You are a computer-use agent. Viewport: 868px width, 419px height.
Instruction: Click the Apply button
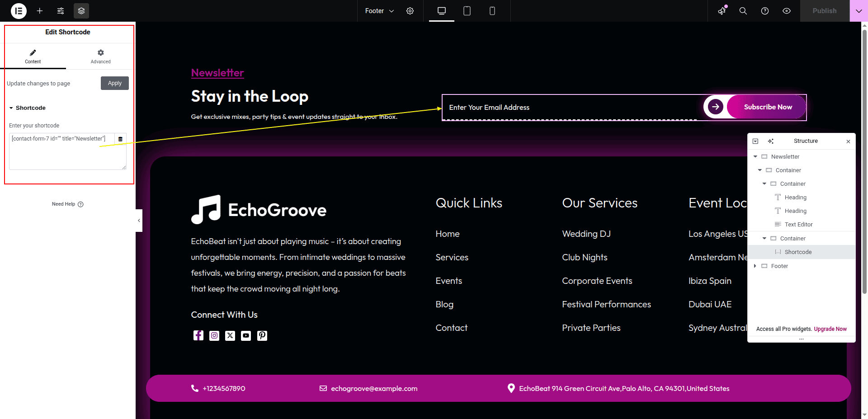[x=114, y=83]
